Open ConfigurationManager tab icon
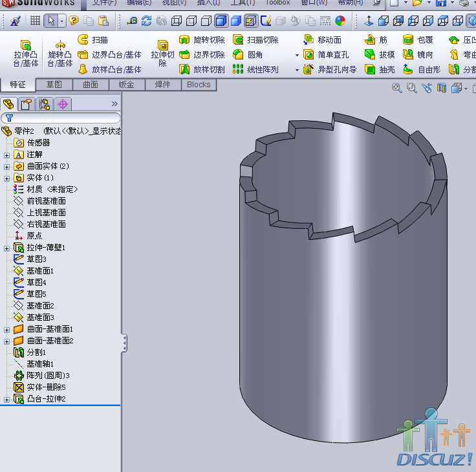476x472 pixels. pos(45,104)
